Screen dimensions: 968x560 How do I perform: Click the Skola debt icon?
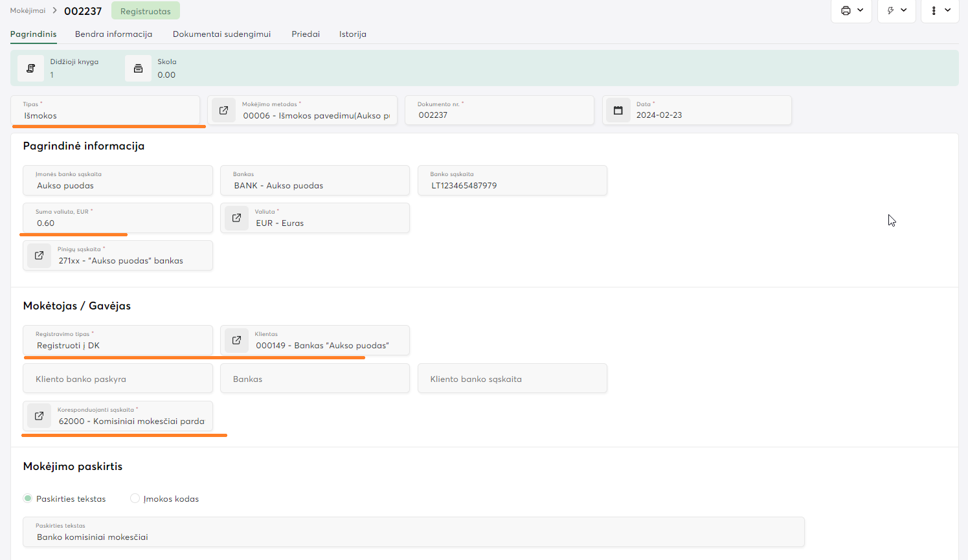click(138, 69)
